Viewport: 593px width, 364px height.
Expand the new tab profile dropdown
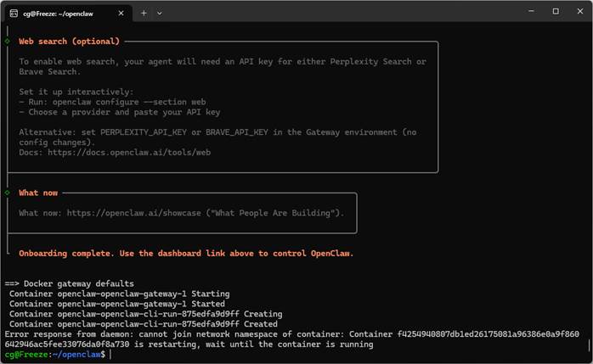[x=160, y=13]
